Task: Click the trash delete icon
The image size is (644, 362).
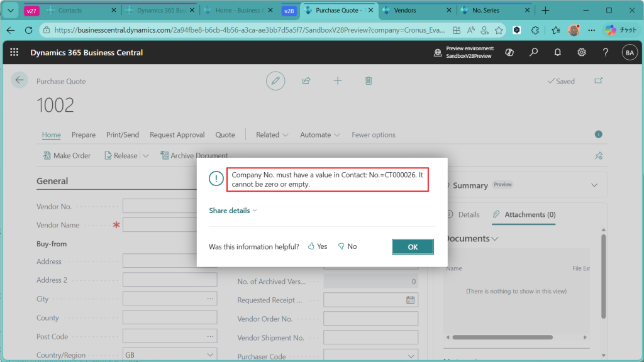Action: click(369, 80)
